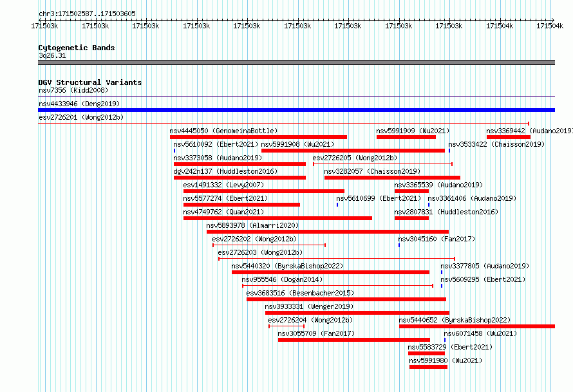Click the DGV Structural Variants track heading
Image resolution: width=573 pixels, height=392 pixels.
click(90, 82)
